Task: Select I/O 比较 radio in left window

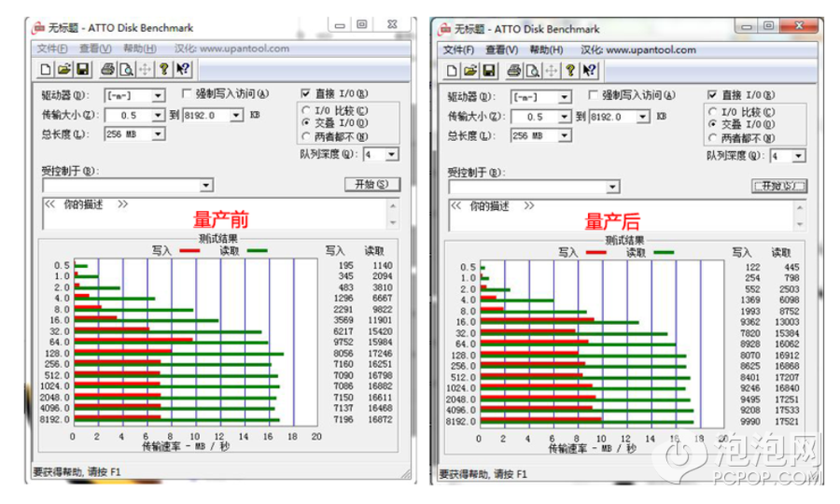Action: [x=307, y=110]
